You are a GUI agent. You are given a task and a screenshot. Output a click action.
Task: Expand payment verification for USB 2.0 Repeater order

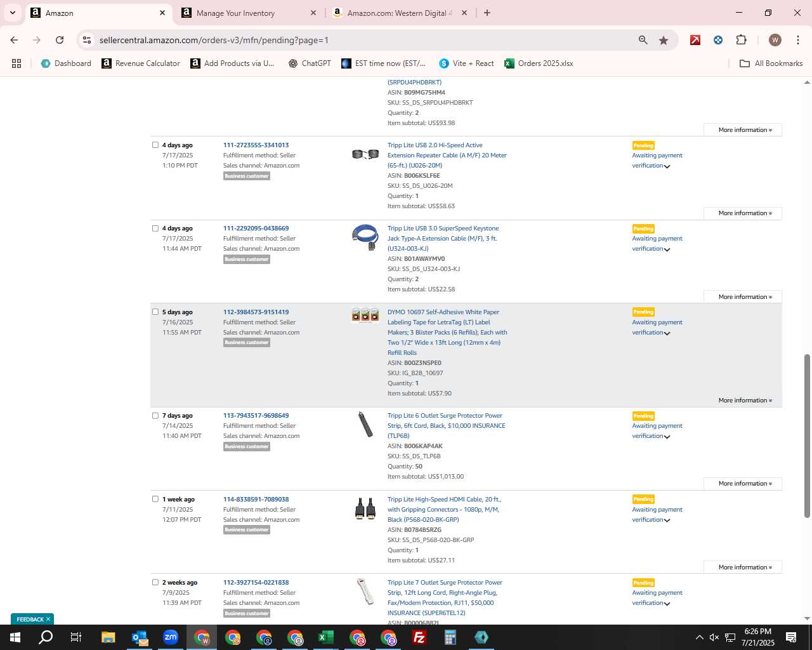click(667, 166)
